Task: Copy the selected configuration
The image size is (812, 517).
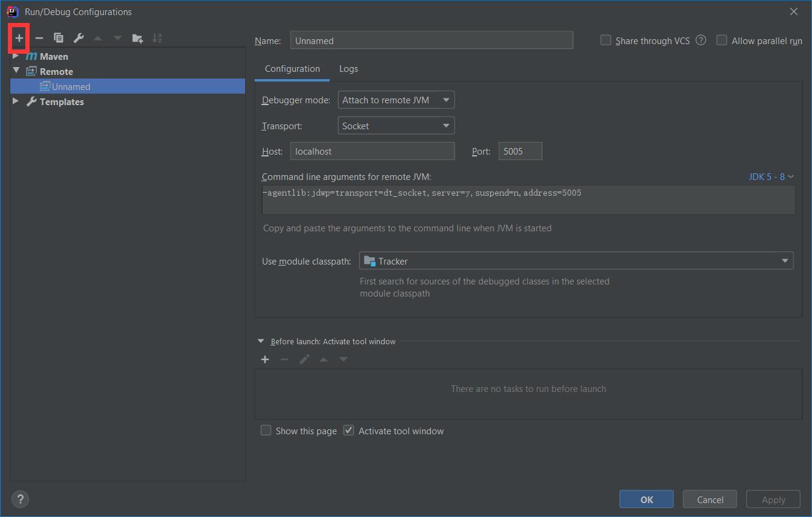Action: coord(59,38)
